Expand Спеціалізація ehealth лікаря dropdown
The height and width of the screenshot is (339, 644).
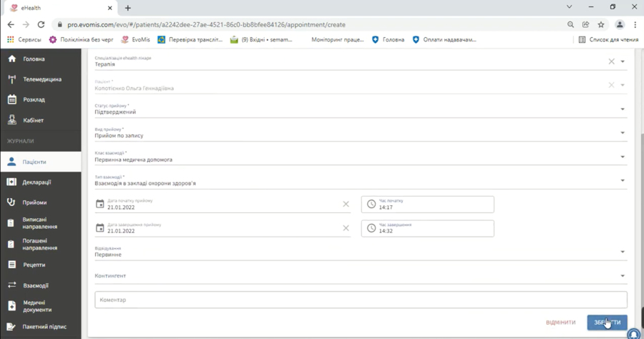[623, 62]
